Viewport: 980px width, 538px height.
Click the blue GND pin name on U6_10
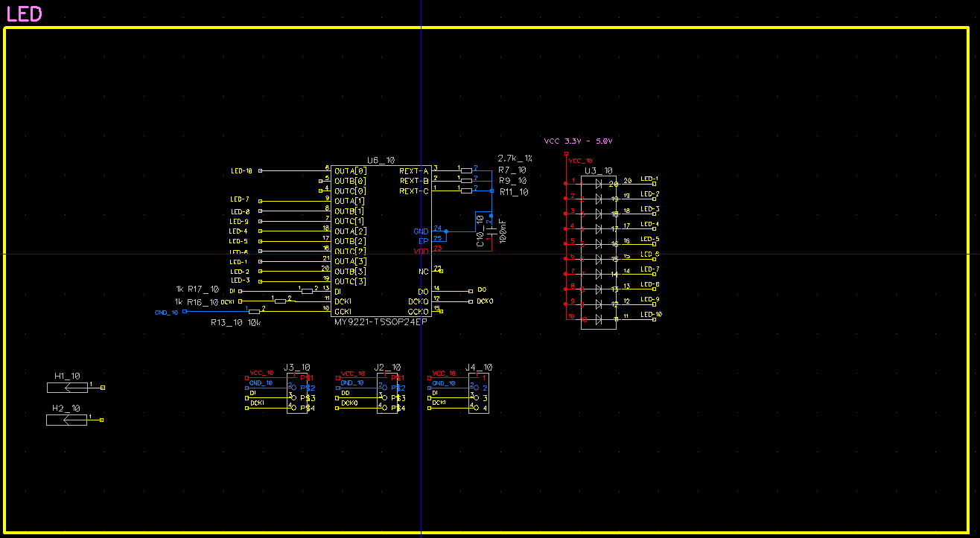tap(421, 231)
